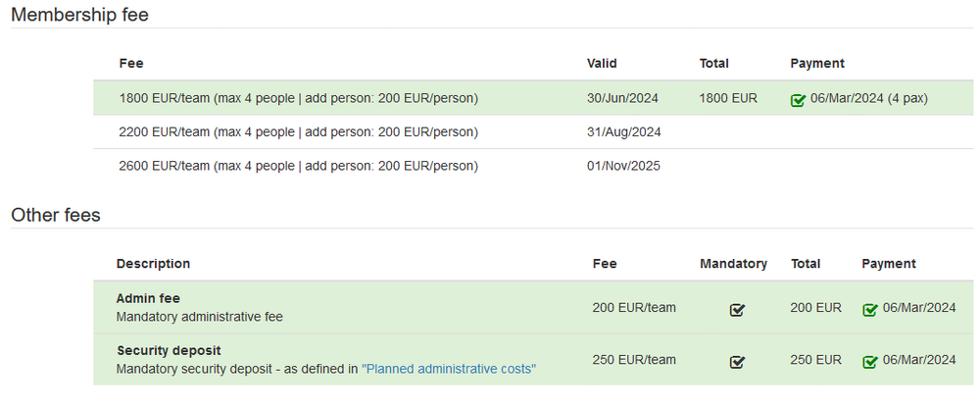Viewport: 980px width, 408px height.
Task: Click green check icon beside Admin fee payment
Action: [870, 309]
